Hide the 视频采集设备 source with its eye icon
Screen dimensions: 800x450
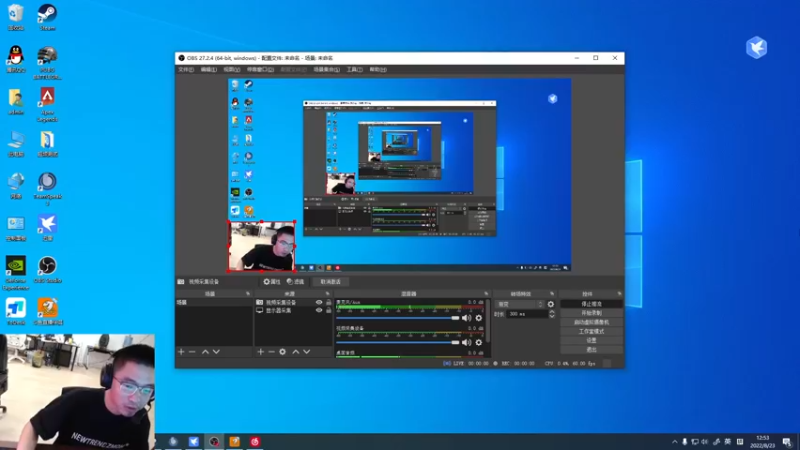pos(319,303)
